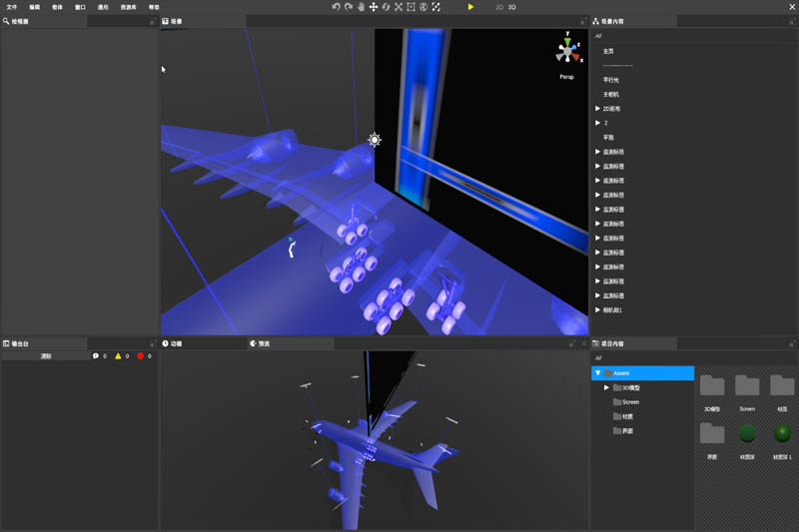Select the rotate tool in the toolbar
Screen dimensions: 799x532
[x=386, y=7]
